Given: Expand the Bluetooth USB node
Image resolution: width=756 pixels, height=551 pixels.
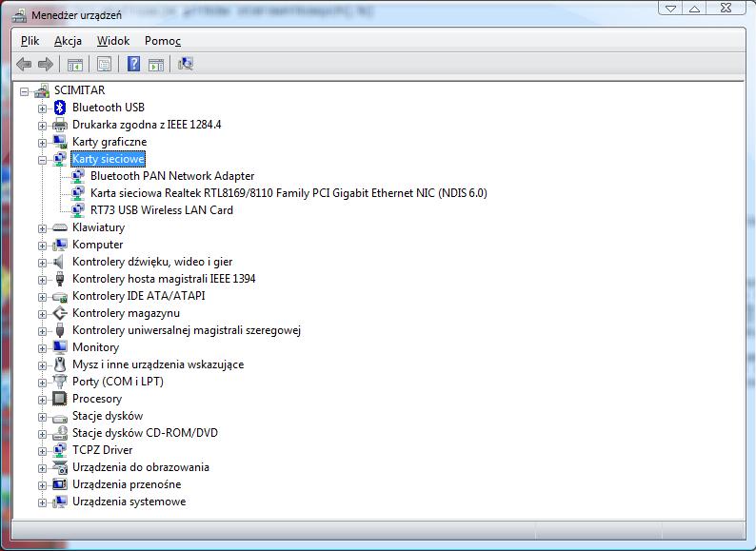Looking at the screenshot, I should click(43, 108).
